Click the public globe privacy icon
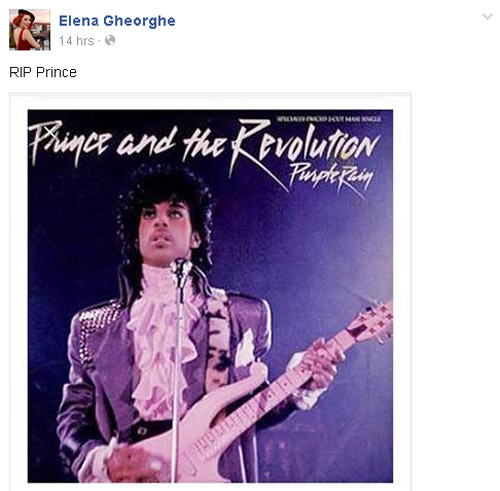Image resolution: width=500 pixels, height=491 pixels. click(110, 41)
